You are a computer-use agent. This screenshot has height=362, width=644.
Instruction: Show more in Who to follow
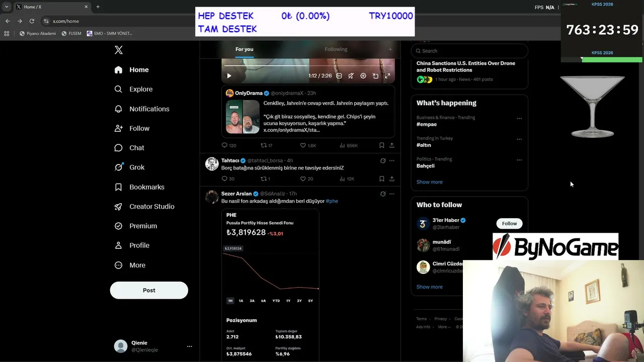pos(430,287)
